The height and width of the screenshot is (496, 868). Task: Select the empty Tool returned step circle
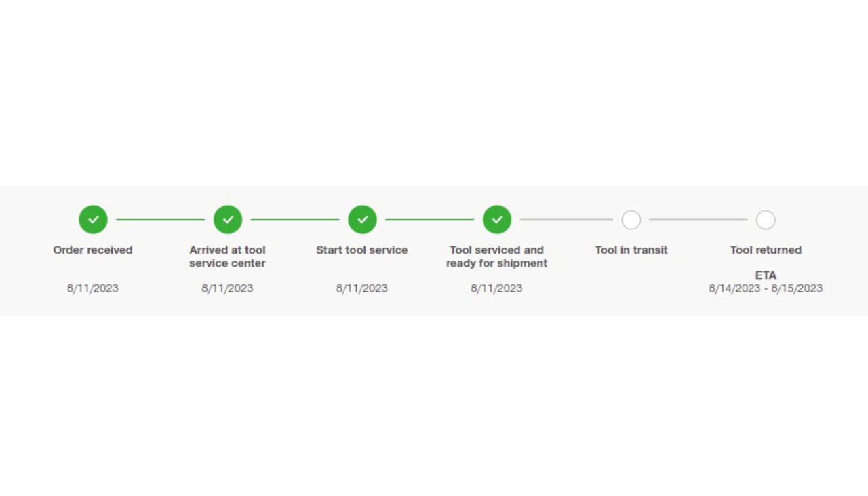pyautogui.click(x=766, y=220)
